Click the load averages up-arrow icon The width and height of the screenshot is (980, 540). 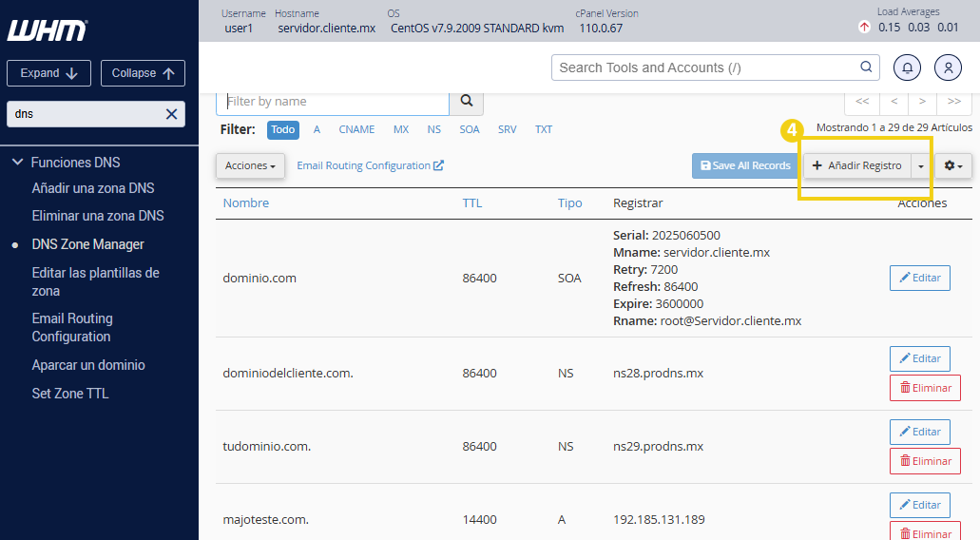tap(864, 27)
